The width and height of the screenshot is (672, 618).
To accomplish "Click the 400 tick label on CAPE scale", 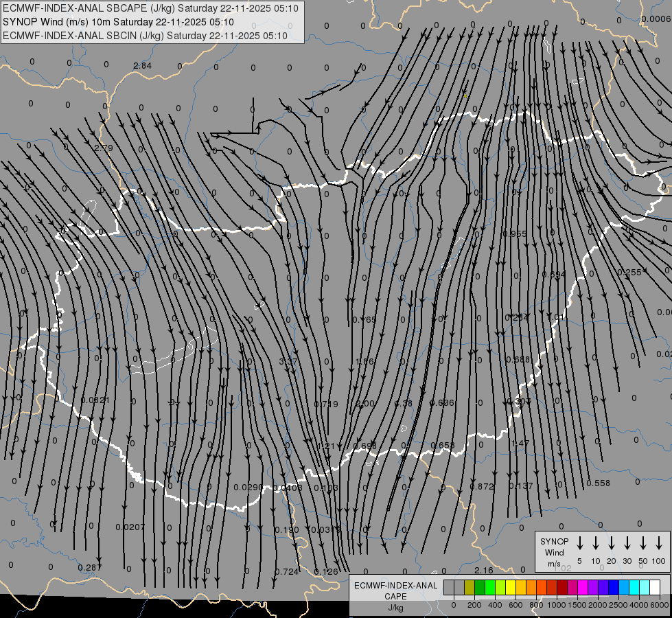I will tap(495, 605).
